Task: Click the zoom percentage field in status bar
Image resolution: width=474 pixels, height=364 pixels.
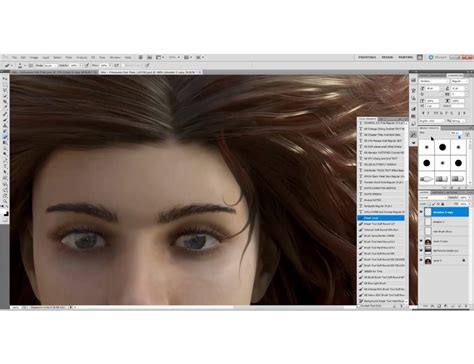Action: point(16,307)
